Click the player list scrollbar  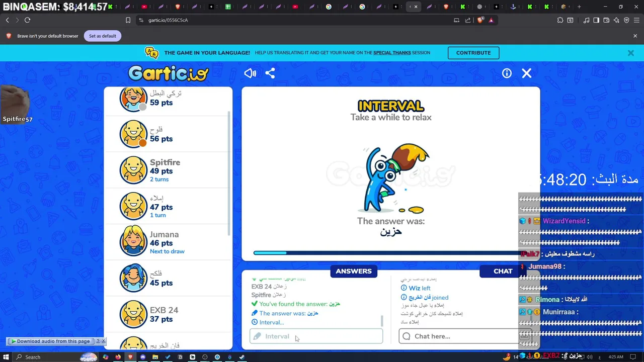coord(230,173)
